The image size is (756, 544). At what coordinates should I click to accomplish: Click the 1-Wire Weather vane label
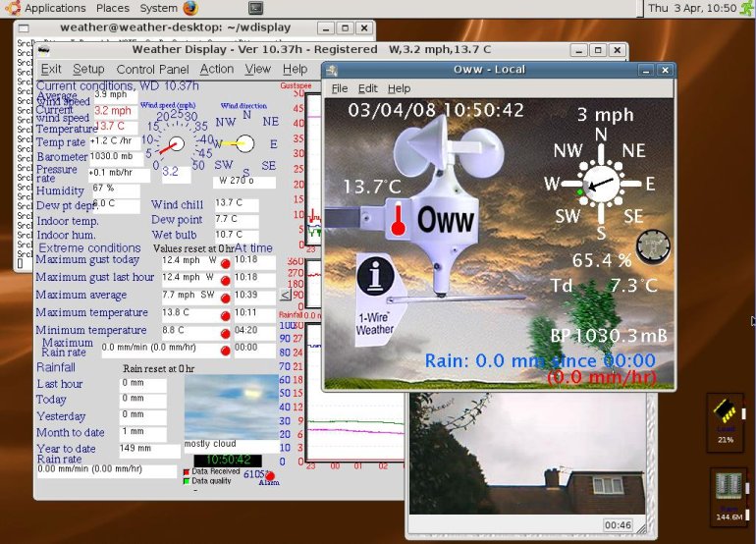coord(375,323)
